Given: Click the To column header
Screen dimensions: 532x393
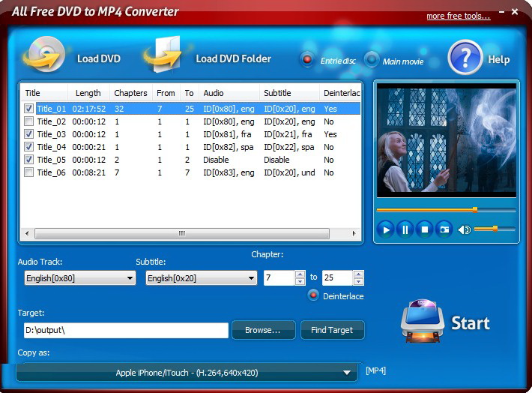Looking at the screenshot, I should point(190,93).
